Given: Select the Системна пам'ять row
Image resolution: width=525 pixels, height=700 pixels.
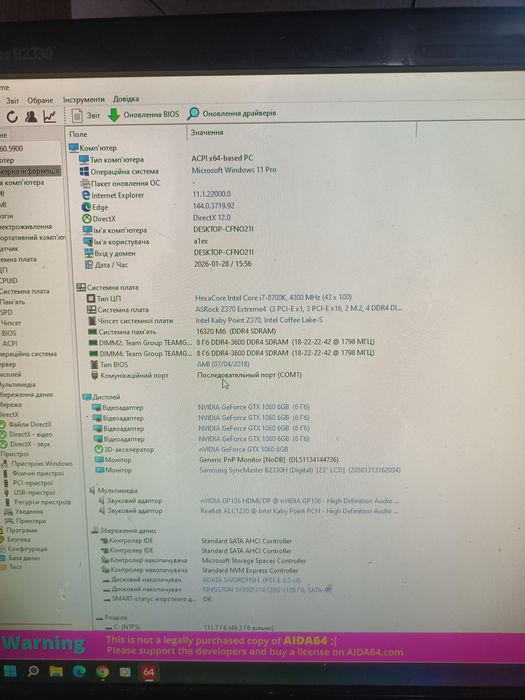Looking at the screenshot, I should [x=183, y=331].
